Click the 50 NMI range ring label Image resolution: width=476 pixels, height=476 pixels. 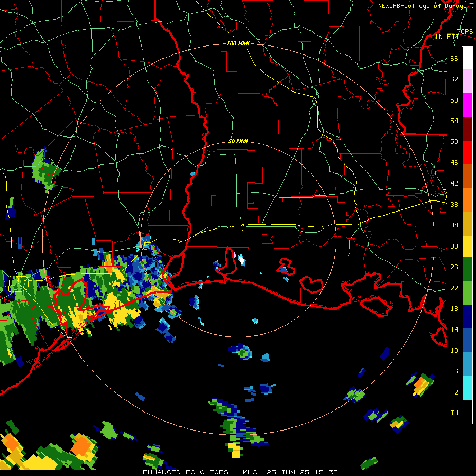(x=238, y=141)
